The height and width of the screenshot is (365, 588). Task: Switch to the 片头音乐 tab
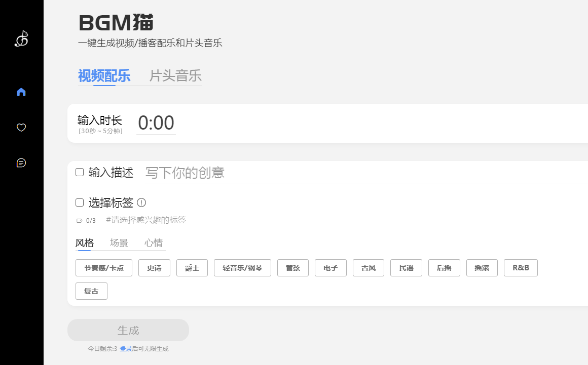[175, 76]
